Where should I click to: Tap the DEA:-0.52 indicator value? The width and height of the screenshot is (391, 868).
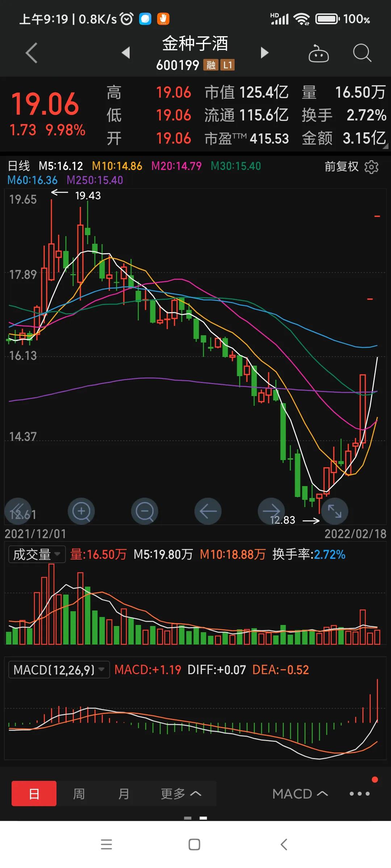[281, 670]
